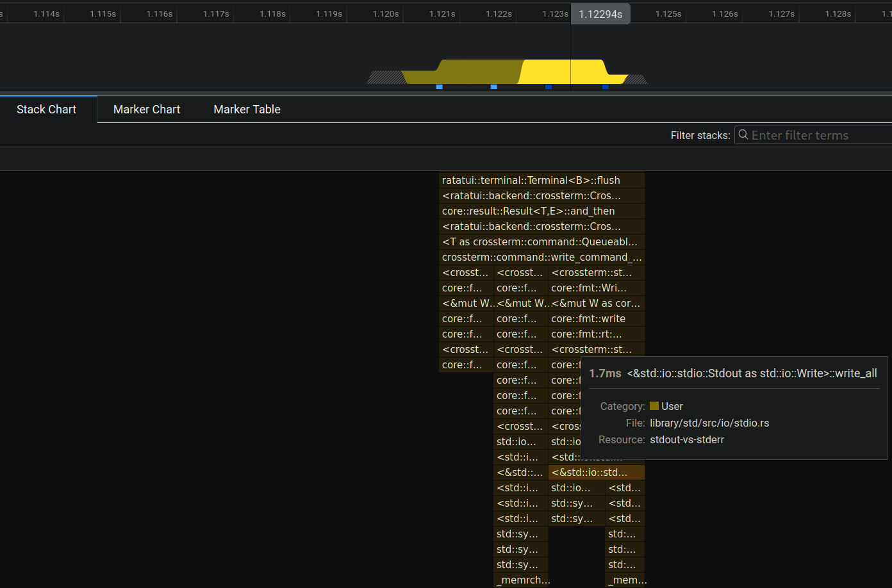Select the ratatui::terminal::Terminal<B>::flush frame
This screenshot has width=892, height=588.
pos(542,180)
